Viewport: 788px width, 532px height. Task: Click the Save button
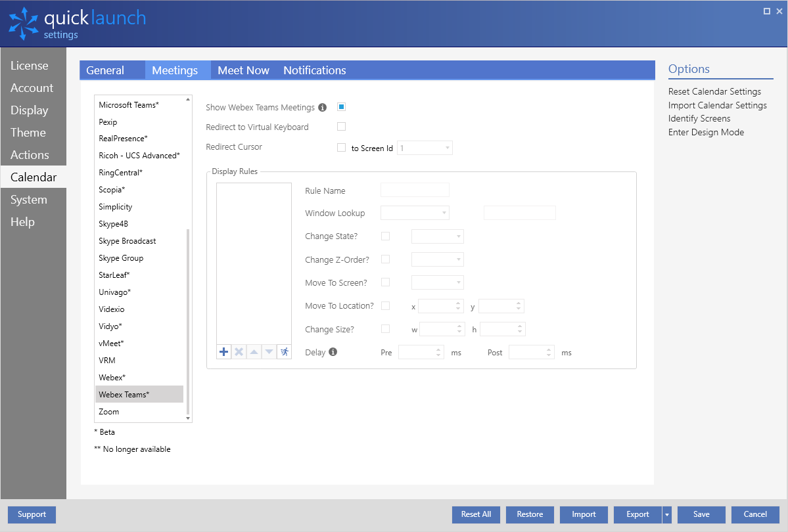[x=701, y=514]
